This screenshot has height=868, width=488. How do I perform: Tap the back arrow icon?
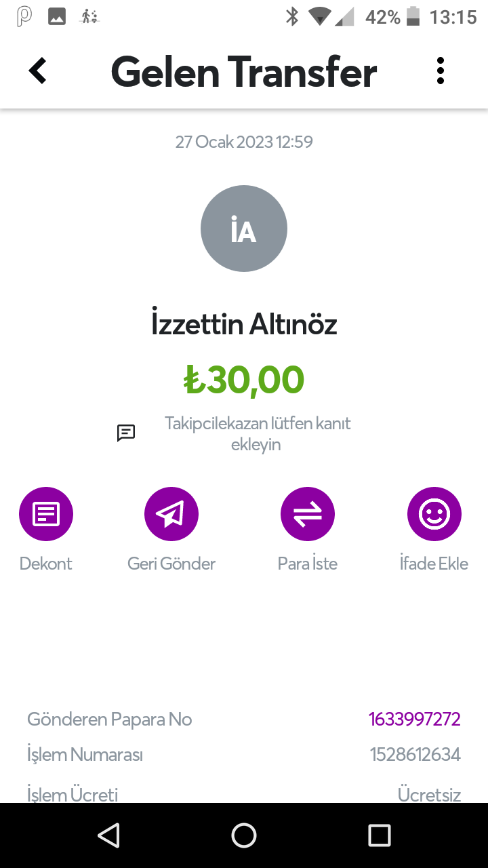[38, 71]
